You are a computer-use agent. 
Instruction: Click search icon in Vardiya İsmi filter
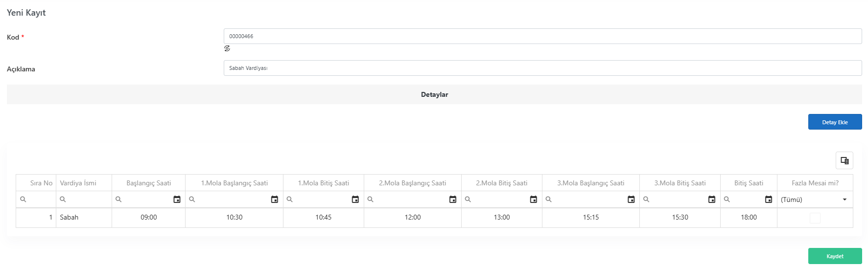coord(63,200)
